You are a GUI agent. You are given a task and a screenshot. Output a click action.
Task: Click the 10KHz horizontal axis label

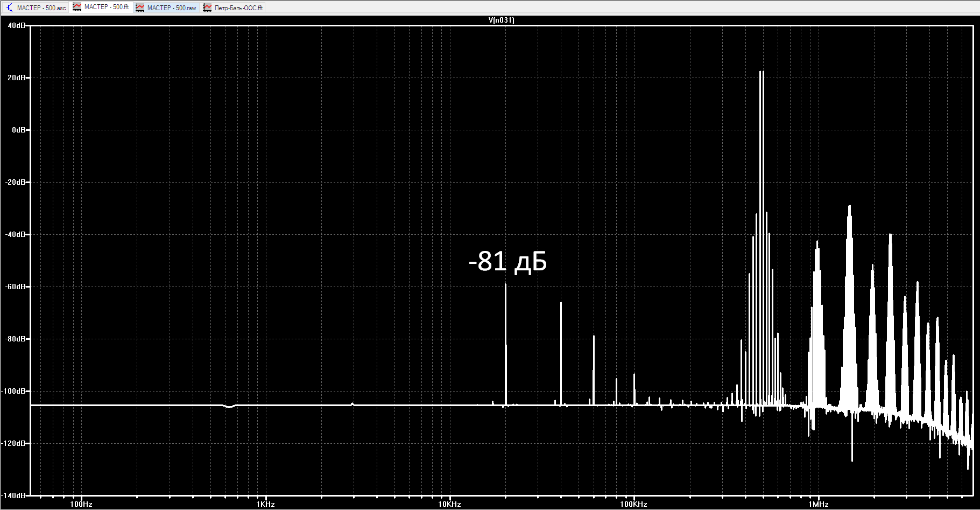click(449, 504)
